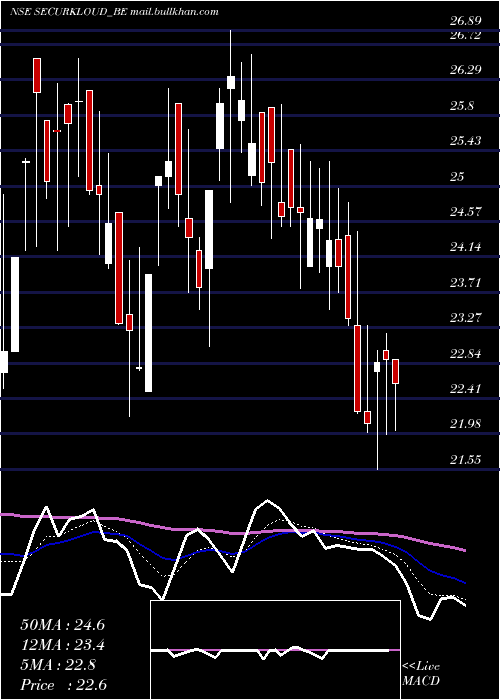Select the 24.57 price axis label
The image size is (500, 700).
click(466, 211)
